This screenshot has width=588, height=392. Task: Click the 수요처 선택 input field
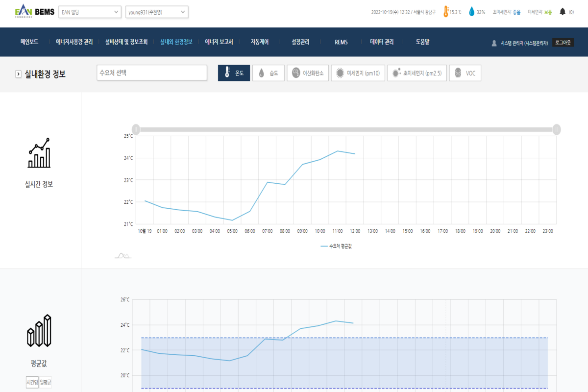[152, 73]
